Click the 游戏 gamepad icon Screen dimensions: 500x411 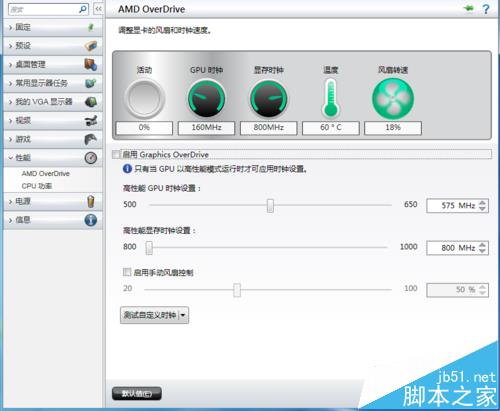click(91, 139)
